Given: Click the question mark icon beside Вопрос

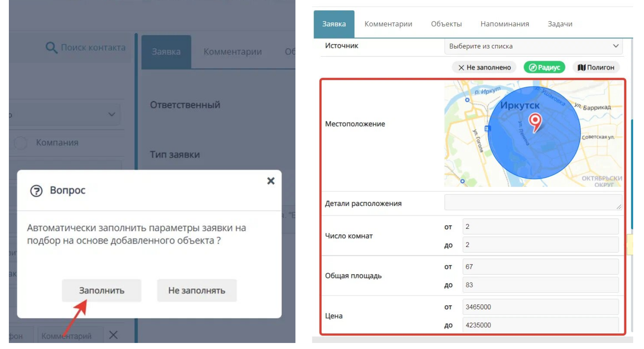Looking at the screenshot, I should [36, 191].
